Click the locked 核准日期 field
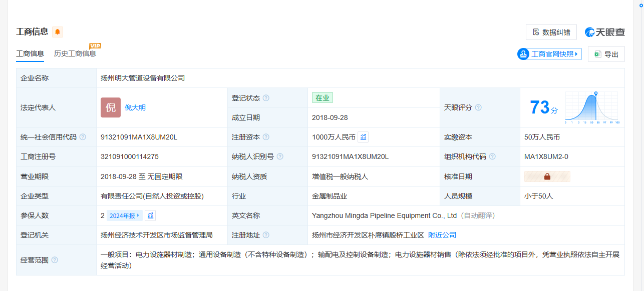 (547, 176)
